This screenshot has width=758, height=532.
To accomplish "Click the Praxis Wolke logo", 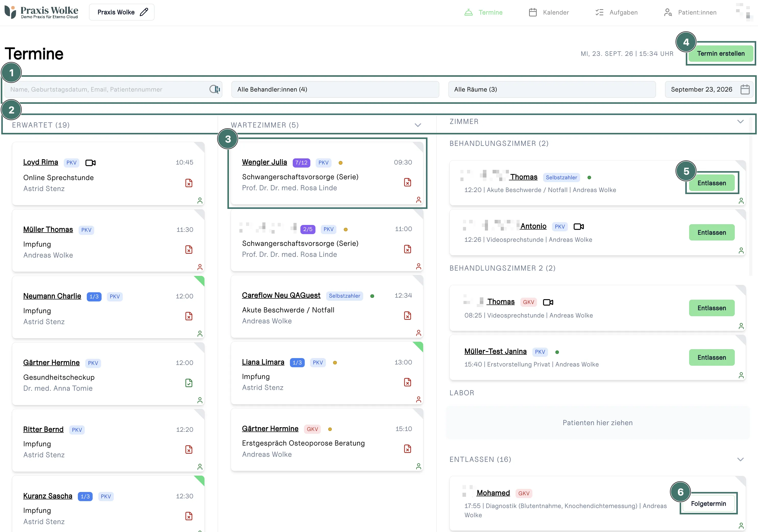I will pos(42,12).
